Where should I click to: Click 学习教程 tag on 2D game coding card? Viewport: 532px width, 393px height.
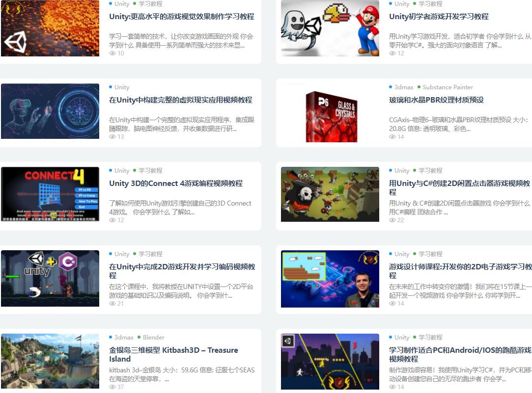(150, 254)
